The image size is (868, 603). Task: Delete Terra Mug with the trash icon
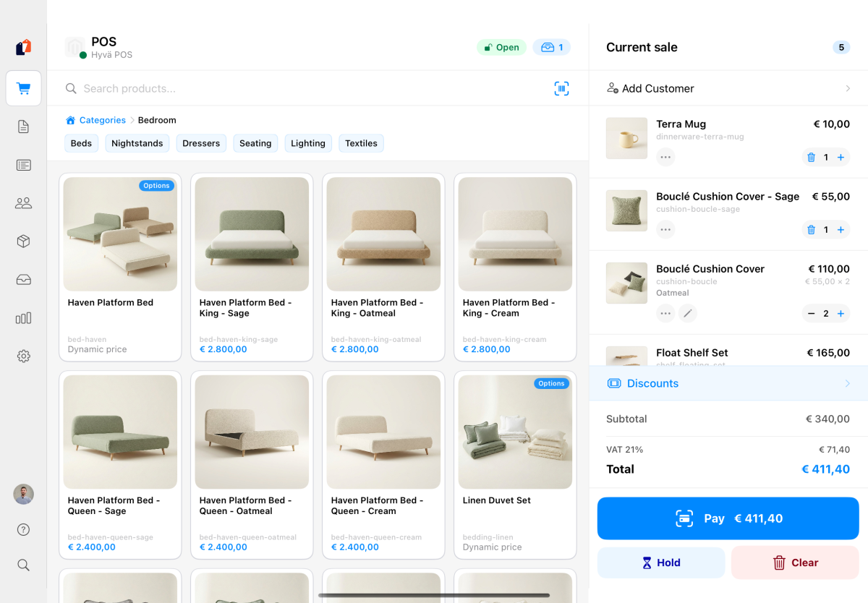811,157
